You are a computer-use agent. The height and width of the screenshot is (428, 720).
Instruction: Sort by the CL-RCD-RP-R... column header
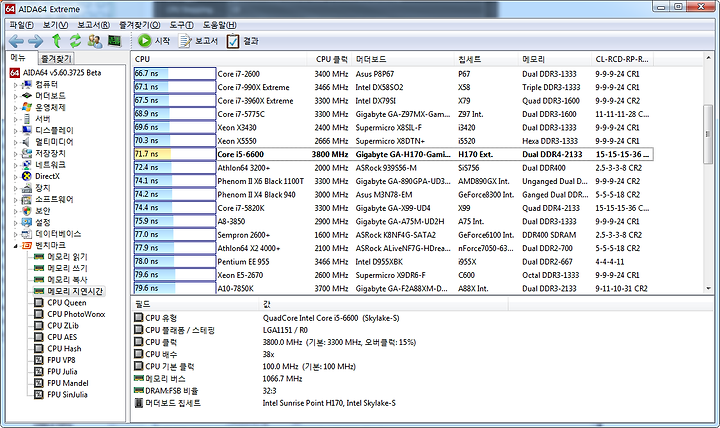(623, 59)
